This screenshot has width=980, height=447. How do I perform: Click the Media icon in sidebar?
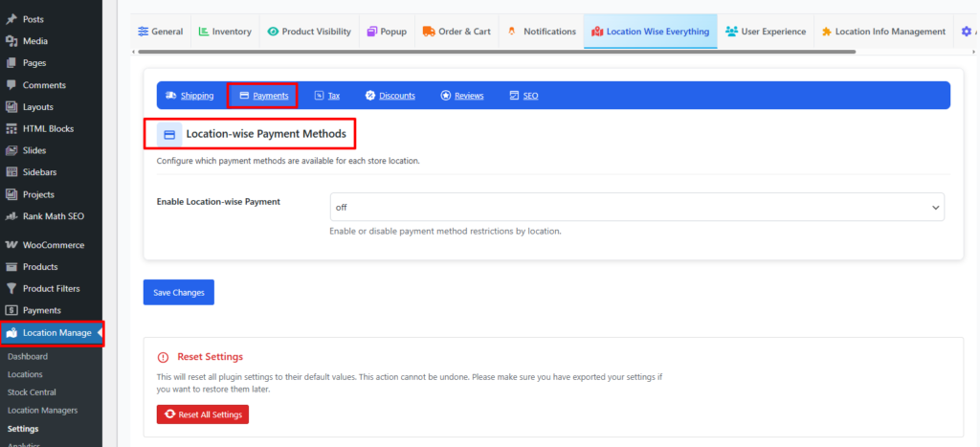pyautogui.click(x=11, y=41)
